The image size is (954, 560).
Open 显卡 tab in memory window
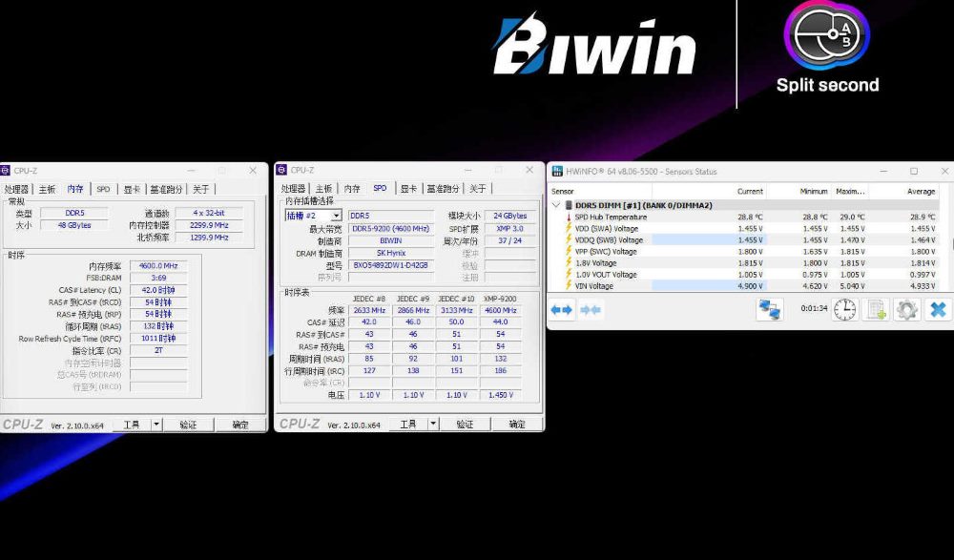(x=132, y=189)
